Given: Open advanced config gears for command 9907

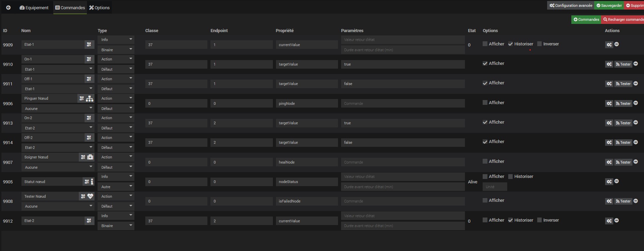Looking at the screenshot, I should pos(609,162).
